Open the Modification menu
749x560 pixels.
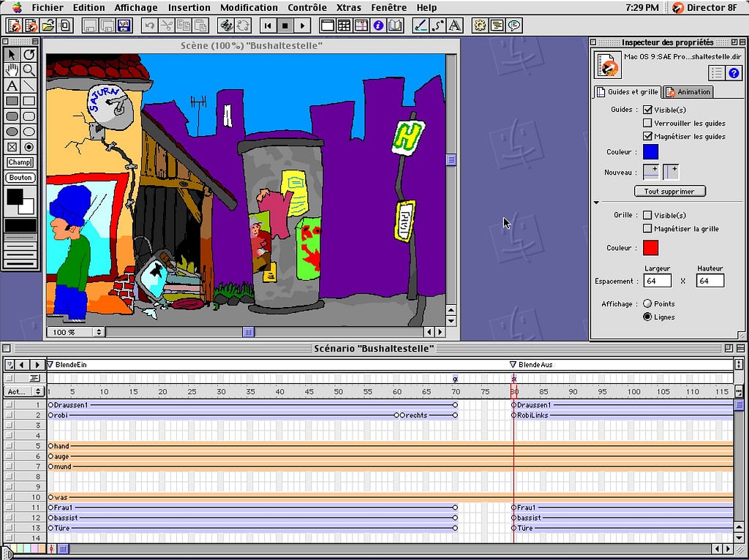[x=249, y=7]
